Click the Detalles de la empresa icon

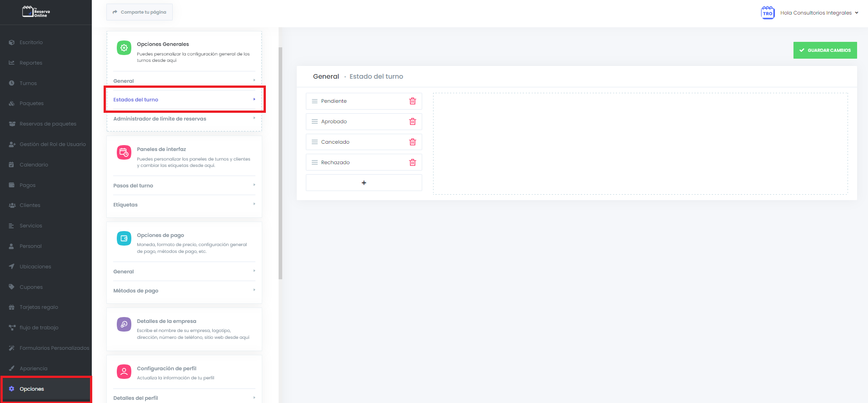tap(124, 324)
